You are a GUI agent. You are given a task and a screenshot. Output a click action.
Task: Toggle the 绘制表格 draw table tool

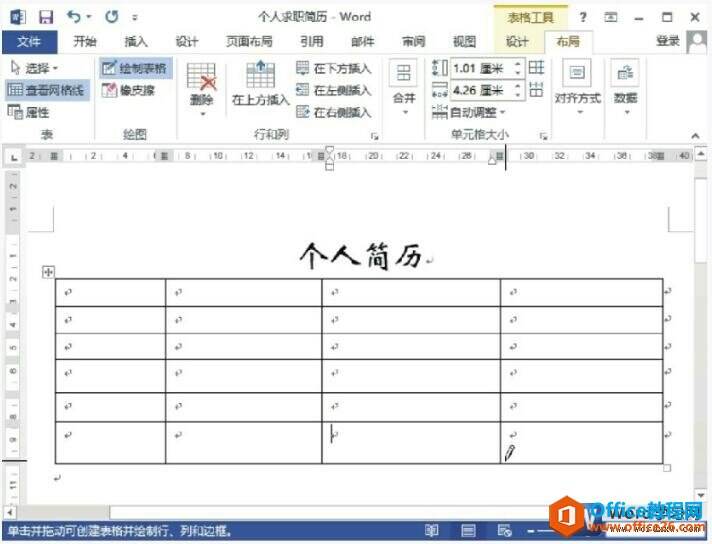tap(135, 68)
